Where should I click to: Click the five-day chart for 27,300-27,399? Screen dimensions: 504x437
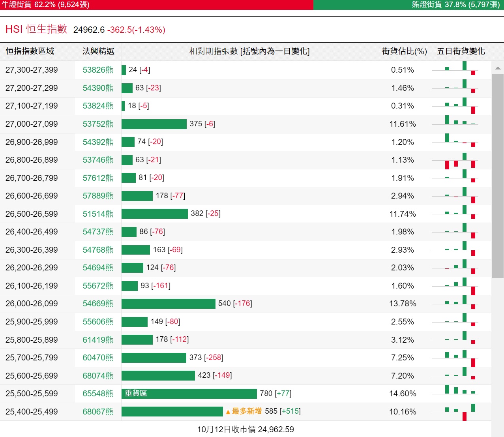click(x=455, y=68)
